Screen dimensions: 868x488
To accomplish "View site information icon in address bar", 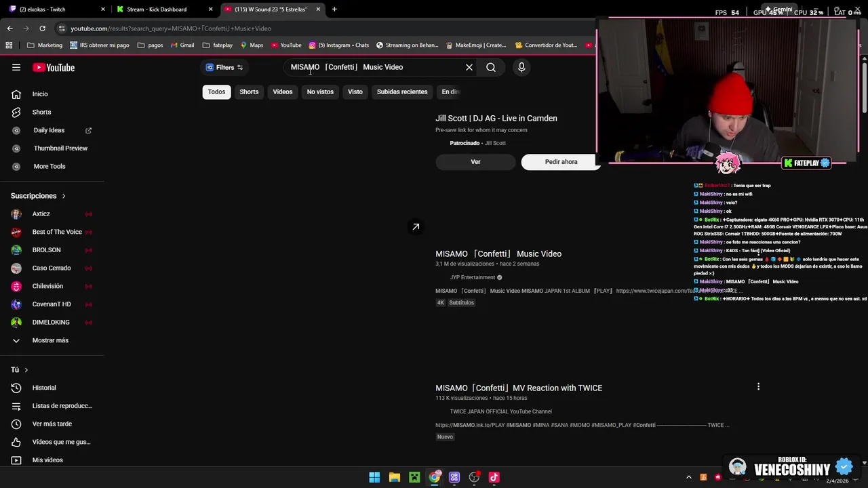I will point(62,28).
